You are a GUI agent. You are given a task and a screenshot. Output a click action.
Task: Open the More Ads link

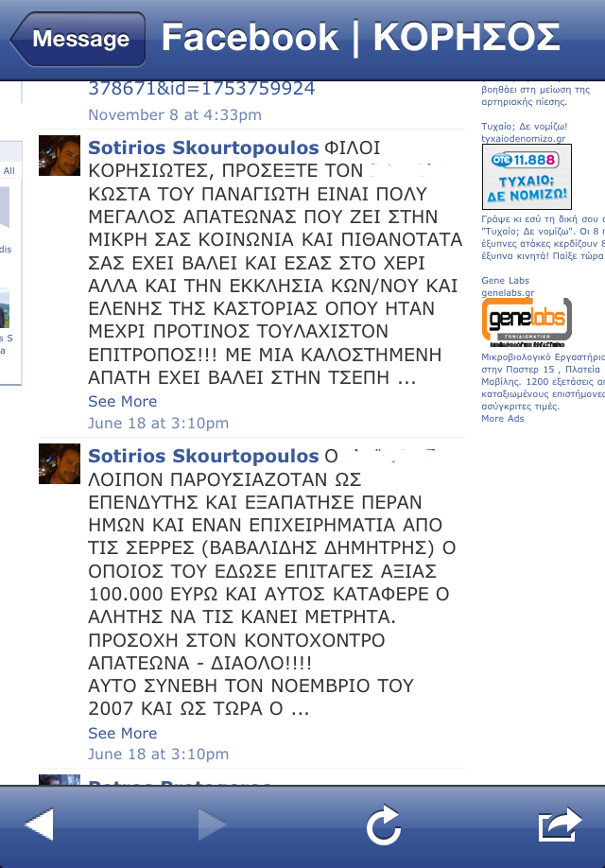point(503,419)
